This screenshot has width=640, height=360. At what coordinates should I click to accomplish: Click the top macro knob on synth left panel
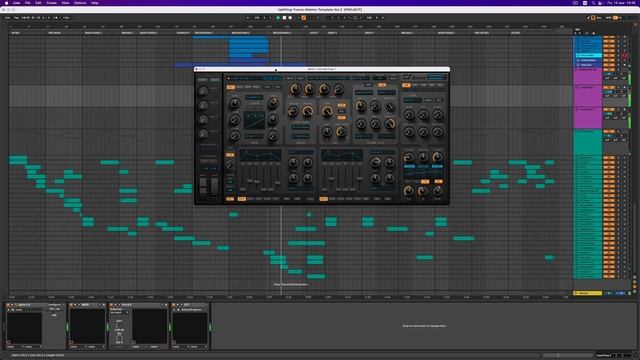[203, 91]
